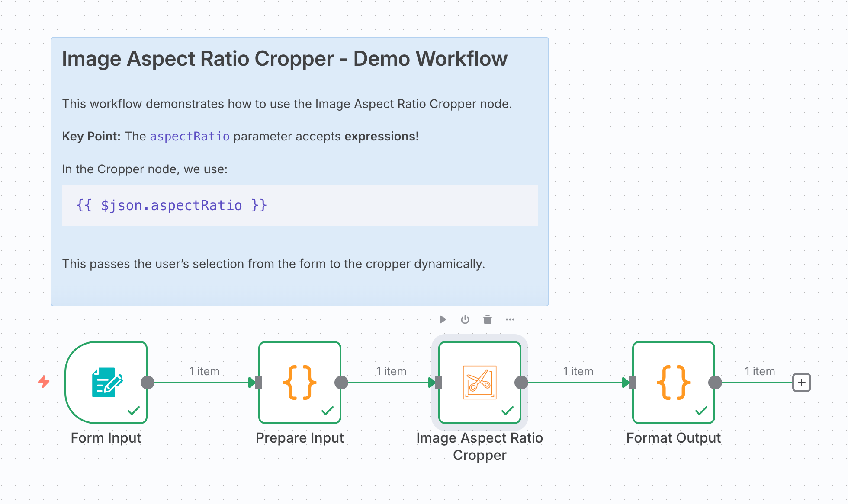Click the sticky note title heading

[284, 59]
